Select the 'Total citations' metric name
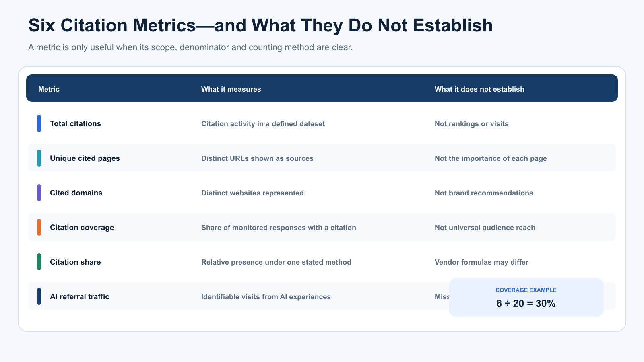Screen dimensions: 644x362 coord(75,124)
